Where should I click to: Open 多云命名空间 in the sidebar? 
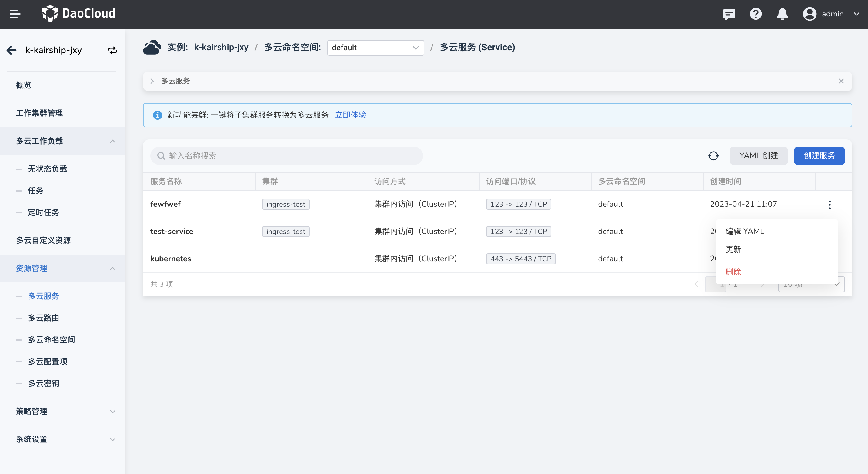point(52,340)
